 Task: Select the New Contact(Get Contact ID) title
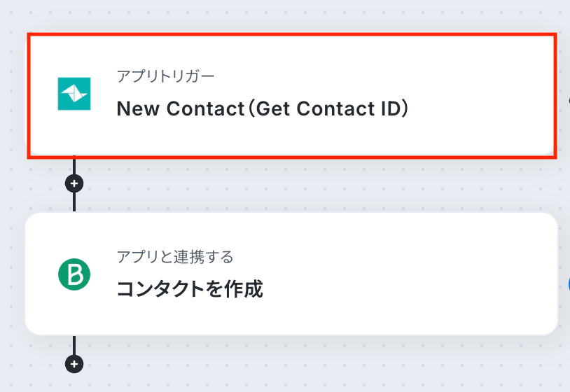point(262,108)
